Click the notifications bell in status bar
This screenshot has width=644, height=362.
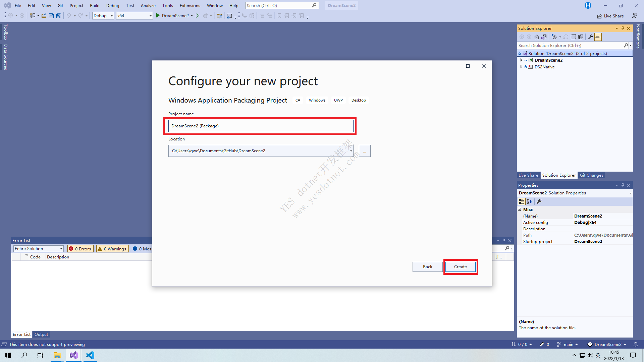635,344
